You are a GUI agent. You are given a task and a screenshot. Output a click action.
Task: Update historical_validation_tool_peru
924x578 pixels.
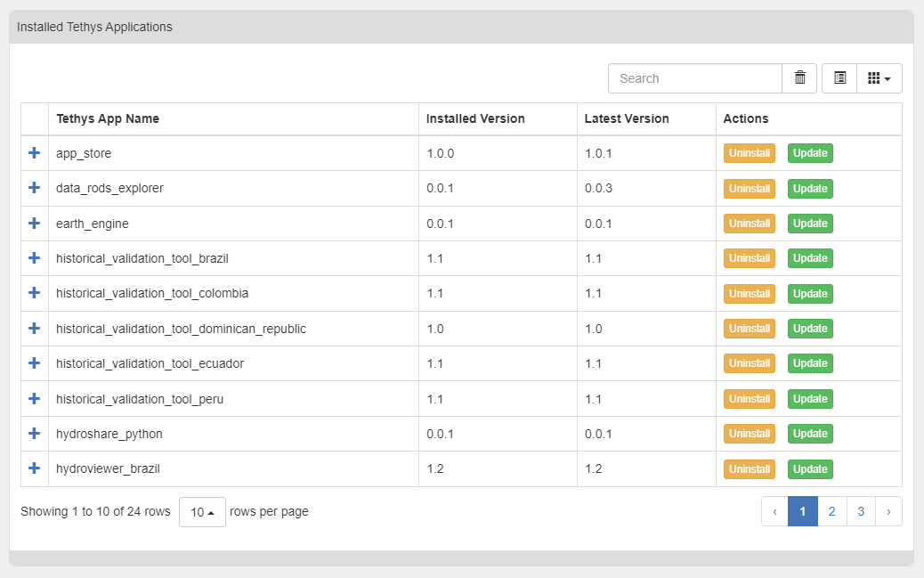point(810,398)
